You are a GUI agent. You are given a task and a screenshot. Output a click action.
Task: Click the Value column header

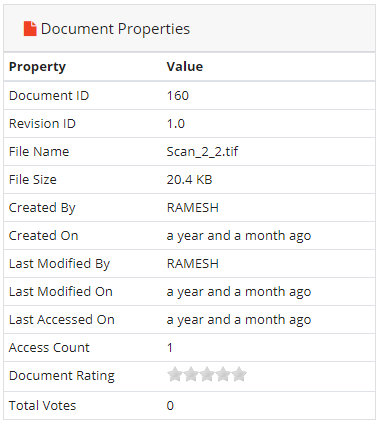pos(185,67)
